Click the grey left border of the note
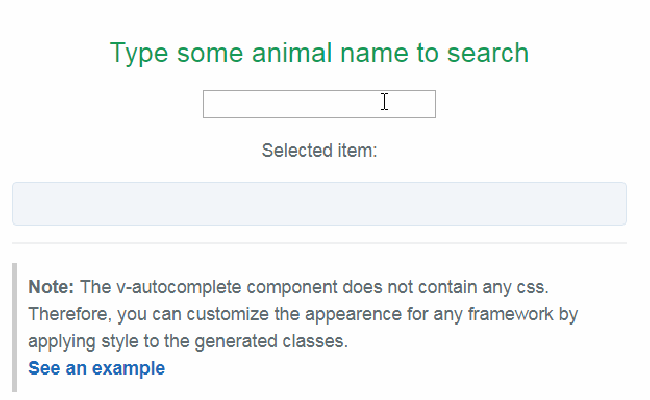The height and width of the screenshot is (400, 650). (14, 327)
